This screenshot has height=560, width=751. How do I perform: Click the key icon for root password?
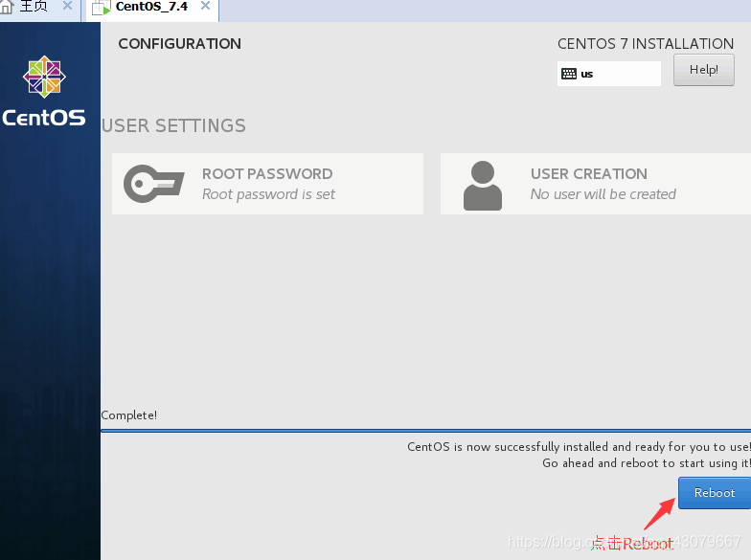click(153, 184)
